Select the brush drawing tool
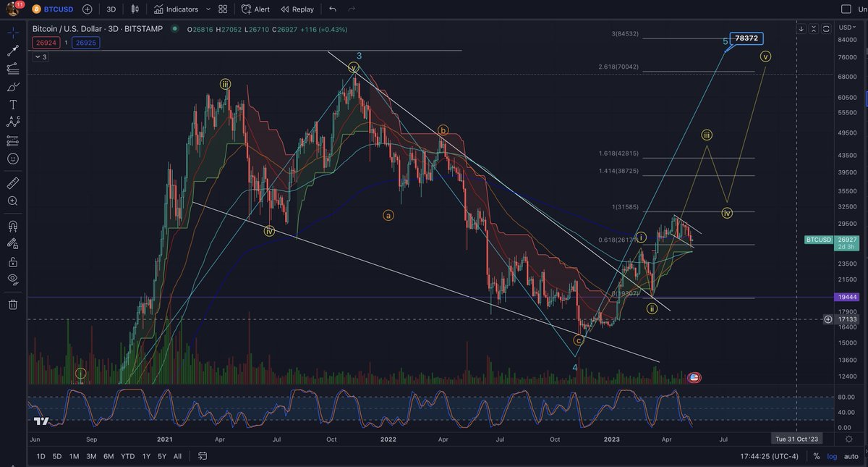This screenshot has height=467, width=868. pos(13,87)
